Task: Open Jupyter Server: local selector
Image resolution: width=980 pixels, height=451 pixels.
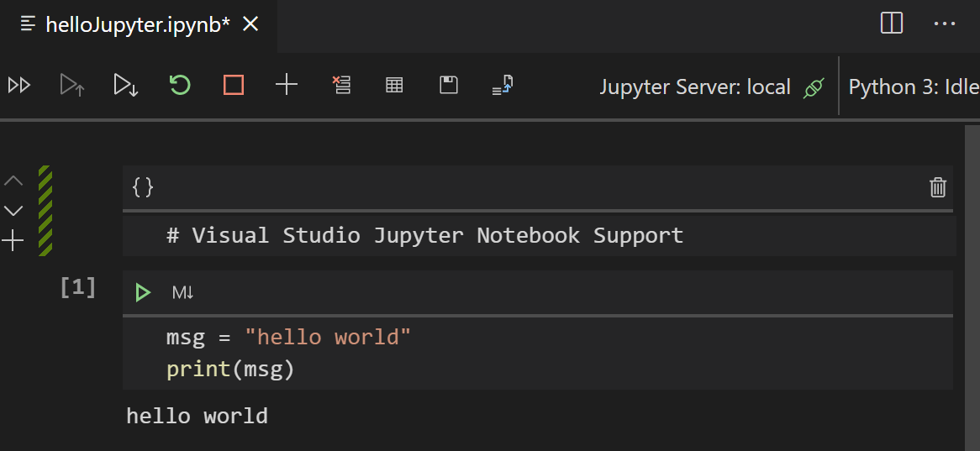Action: [695, 87]
